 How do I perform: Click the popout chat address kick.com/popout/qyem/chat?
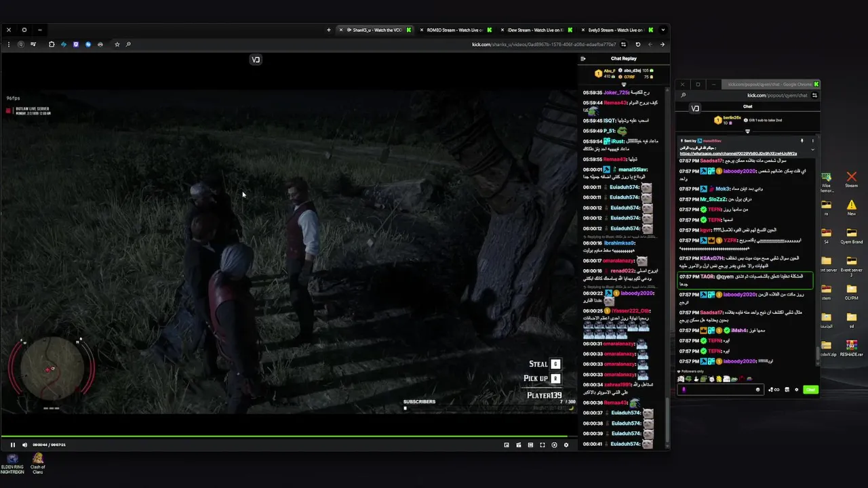pyautogui.click(x=777, y=96)
